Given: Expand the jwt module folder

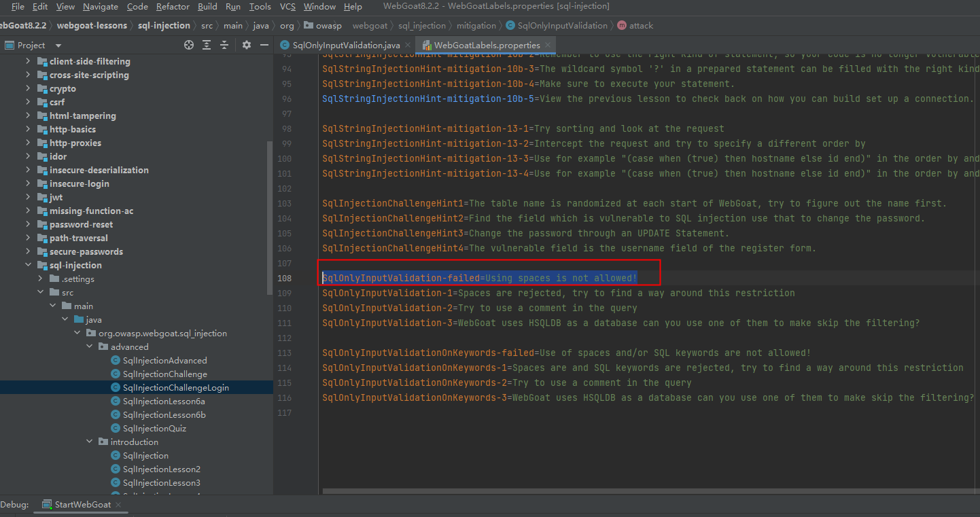Looking at the screenshot, I should 28,197.
